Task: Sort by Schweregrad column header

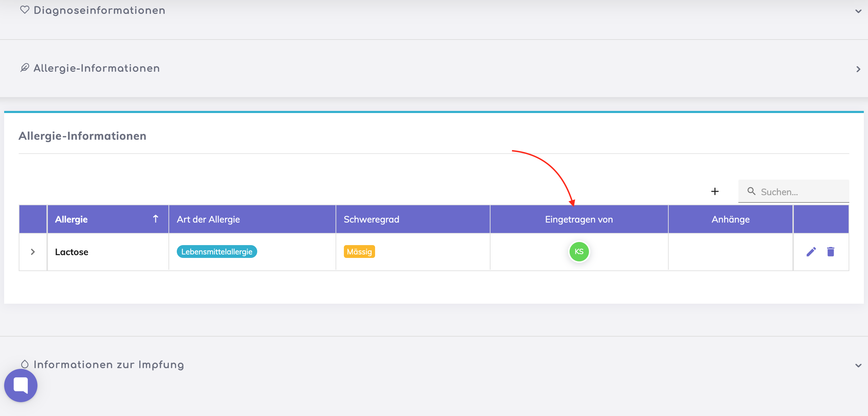Action: (x=371, y=219)
